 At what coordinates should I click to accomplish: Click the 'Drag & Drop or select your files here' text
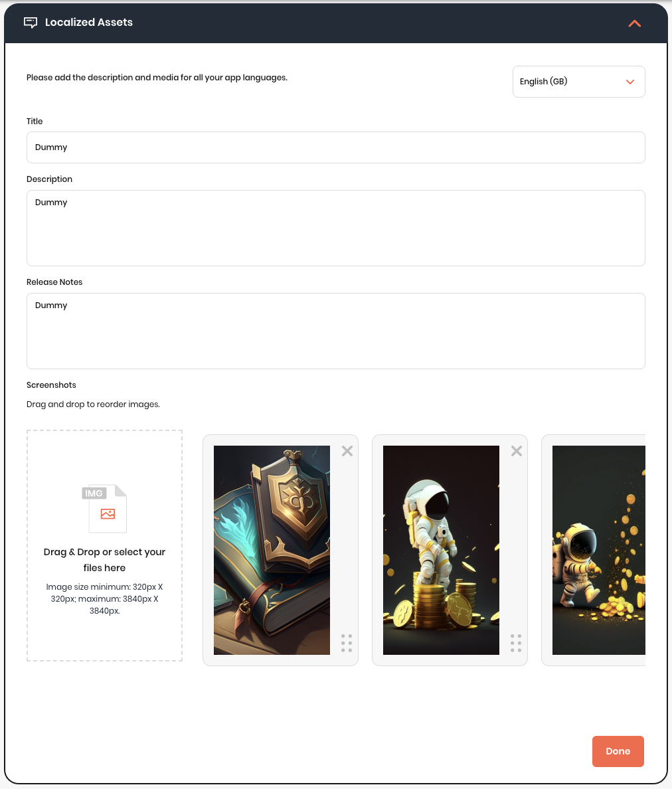coord(105,560)
